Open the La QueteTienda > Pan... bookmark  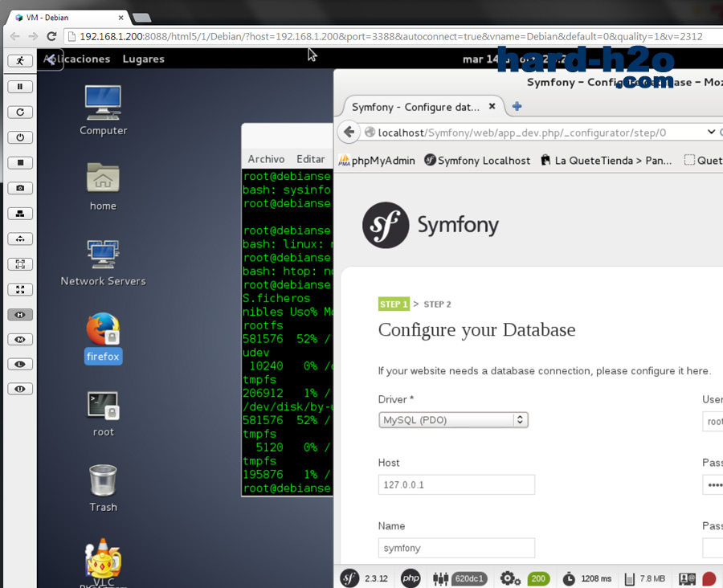coord(606,161)
